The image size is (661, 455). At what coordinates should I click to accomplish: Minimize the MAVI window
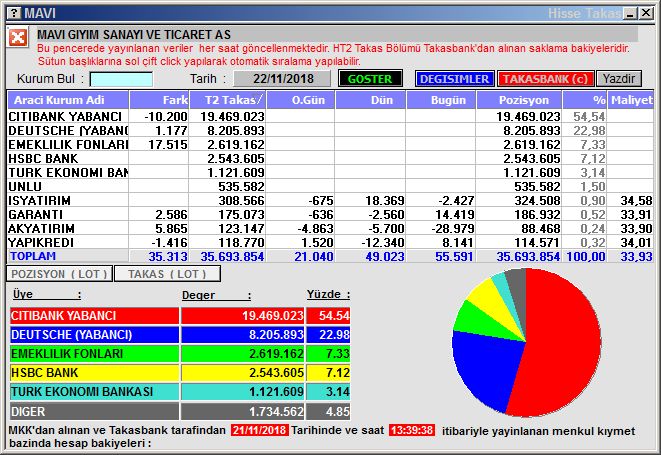pyautogui.click(x=631, y=13)
